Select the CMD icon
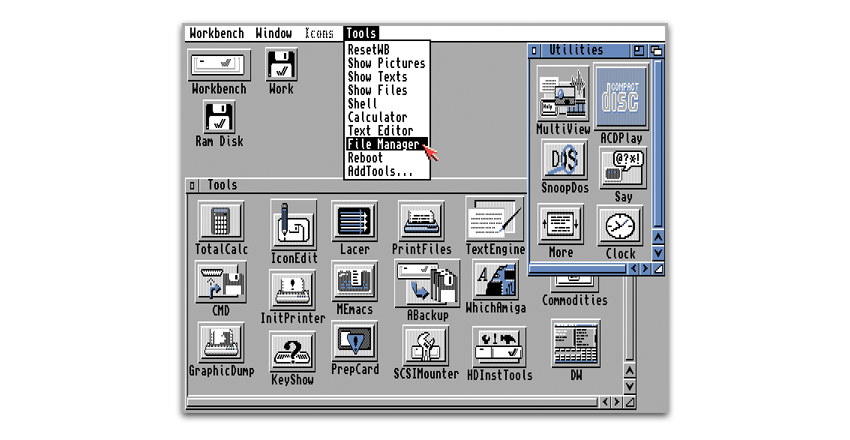 [221, 282]
